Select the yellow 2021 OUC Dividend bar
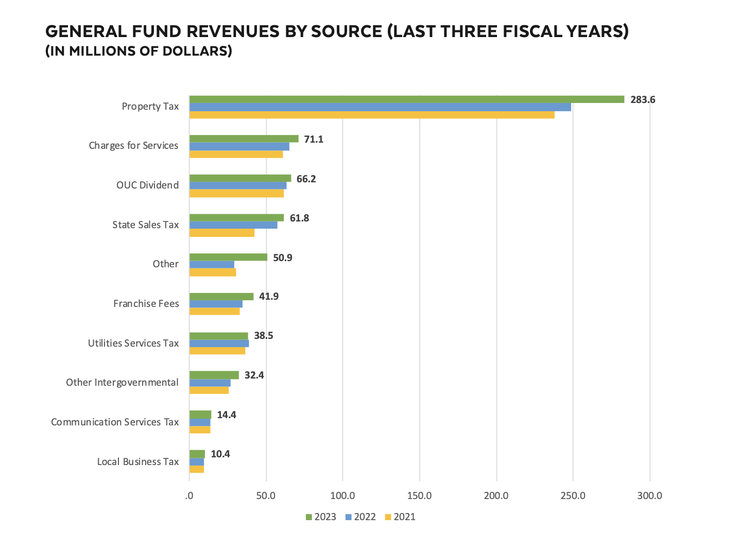 pyautogui.click(x=236, y=194)
